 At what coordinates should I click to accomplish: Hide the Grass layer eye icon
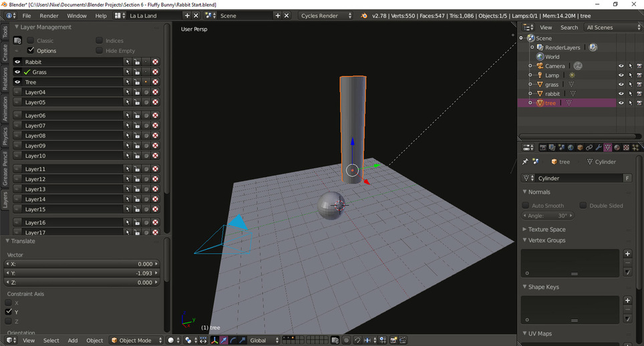17,72
